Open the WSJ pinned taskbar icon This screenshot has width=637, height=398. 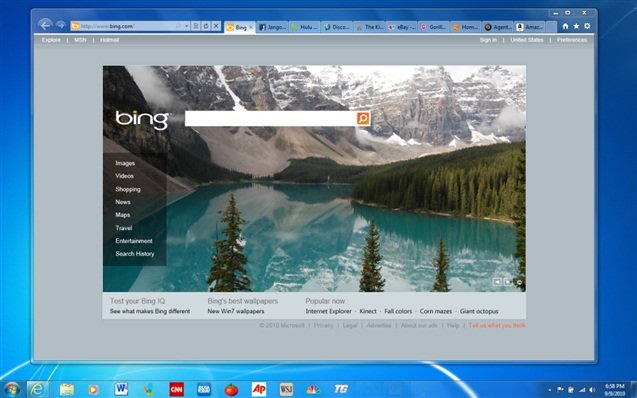click(x=286, y=389)
